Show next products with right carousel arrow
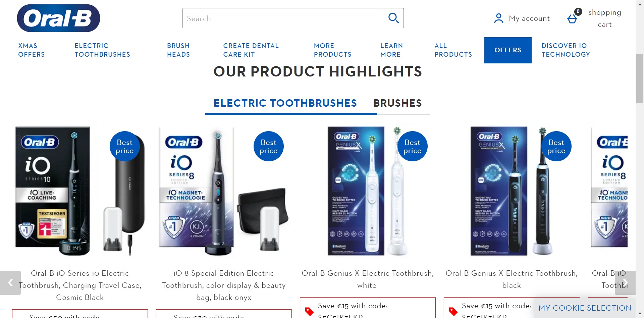644x318 pixels. [x=625, y=282]
